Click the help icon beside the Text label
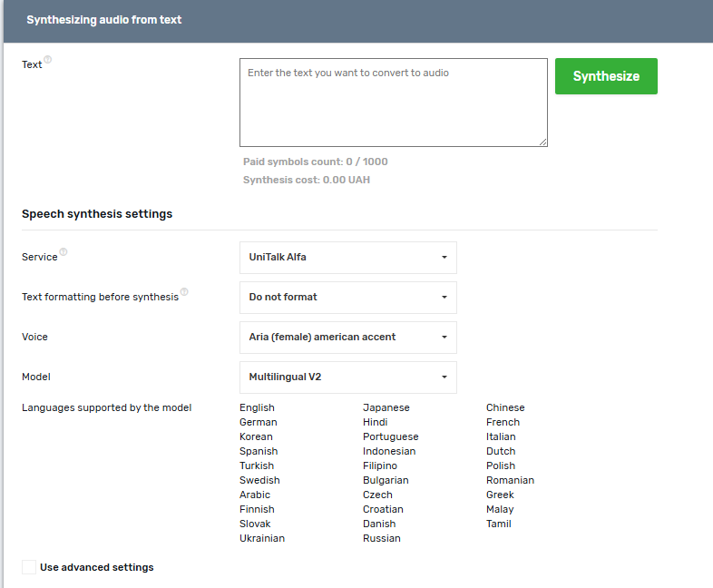 (x=48, y=61)
